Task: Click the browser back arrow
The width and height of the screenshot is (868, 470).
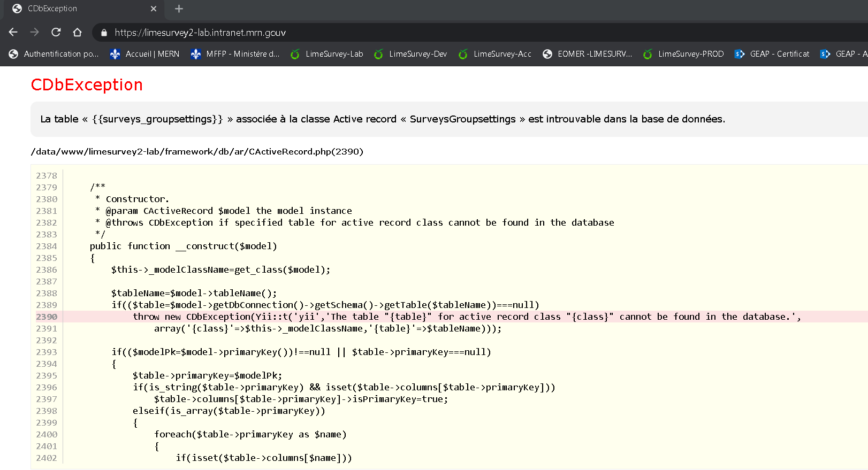Action: click(13, 33)
